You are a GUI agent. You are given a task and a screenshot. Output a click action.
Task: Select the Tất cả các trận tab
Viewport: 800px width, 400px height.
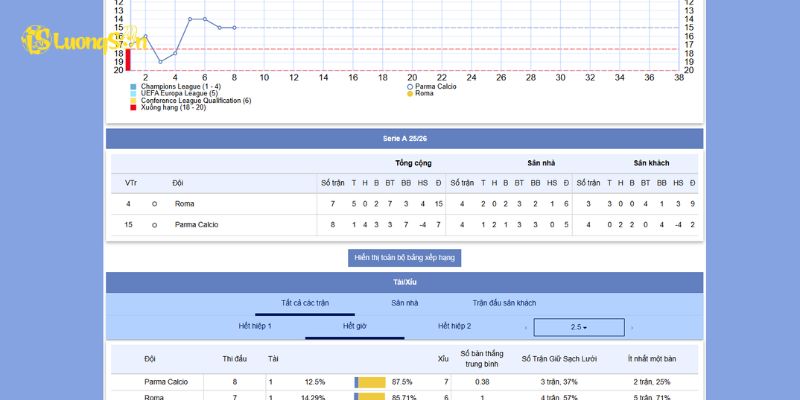[305, 303]
